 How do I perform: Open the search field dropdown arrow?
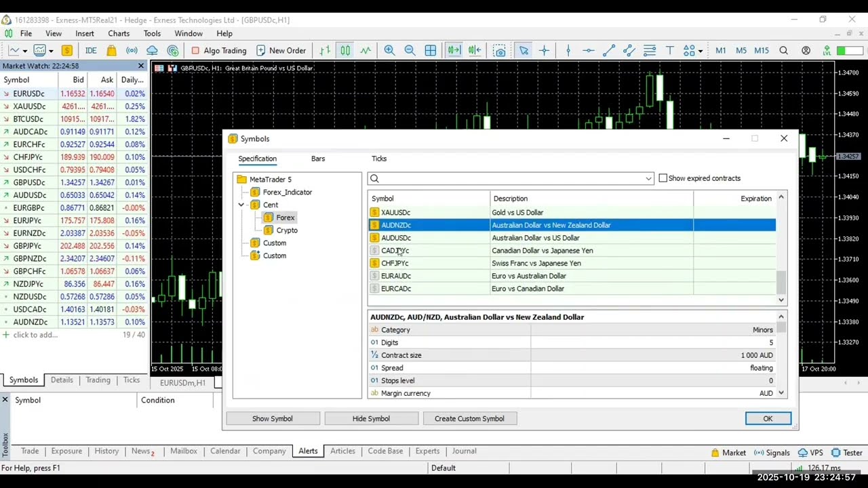(x=648, y=178)
